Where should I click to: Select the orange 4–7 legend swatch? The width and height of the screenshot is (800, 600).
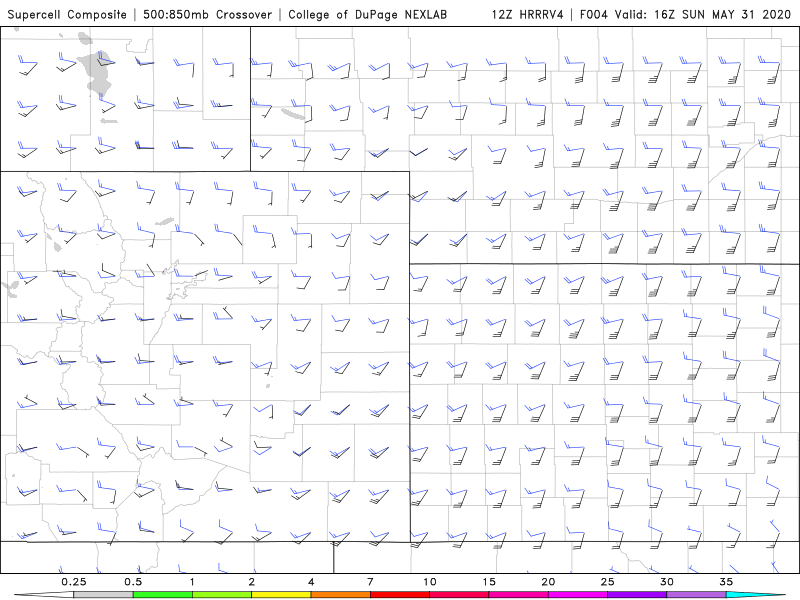point(340,595)
